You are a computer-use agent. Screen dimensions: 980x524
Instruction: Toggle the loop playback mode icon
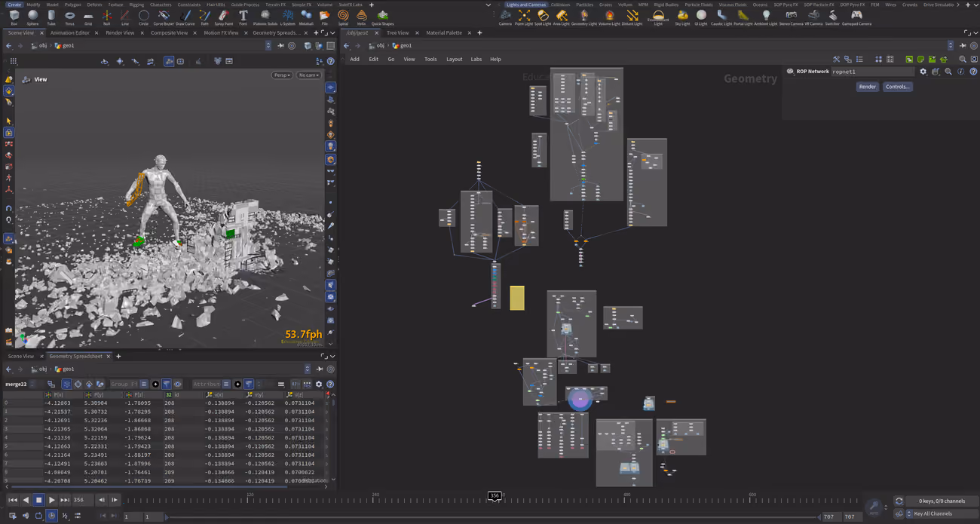tap(38, 516)
